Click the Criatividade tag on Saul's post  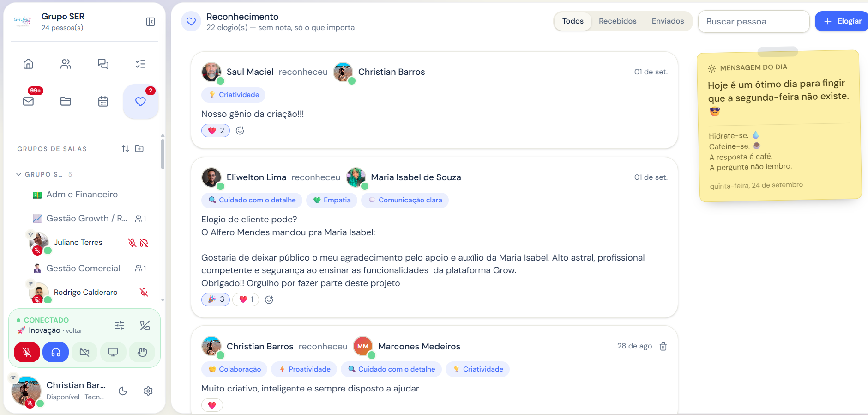coord(234,95)
